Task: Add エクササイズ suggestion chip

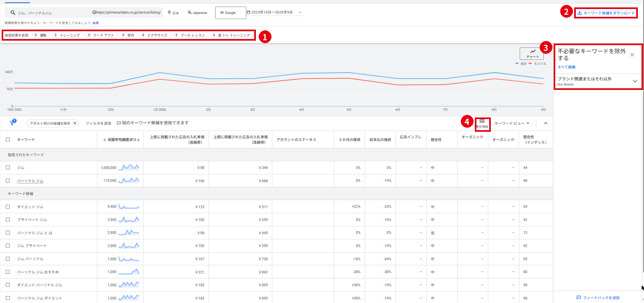Action: pos(155,35)
